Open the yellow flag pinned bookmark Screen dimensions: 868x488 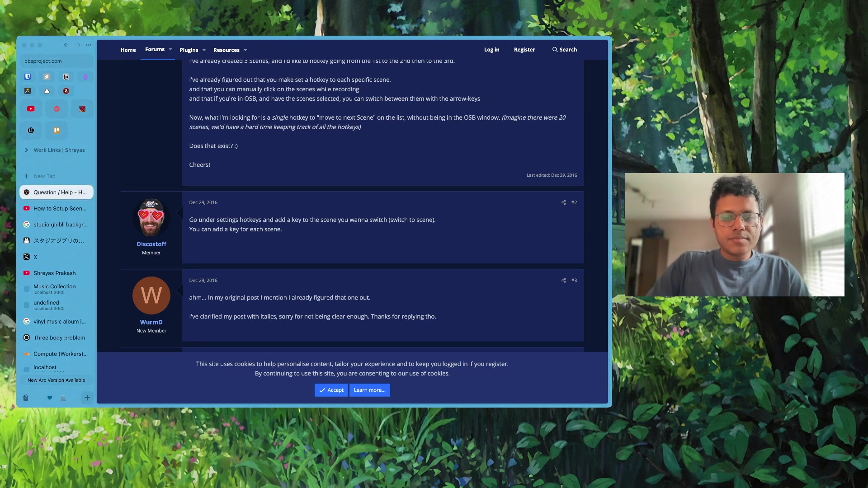[28, 91]
